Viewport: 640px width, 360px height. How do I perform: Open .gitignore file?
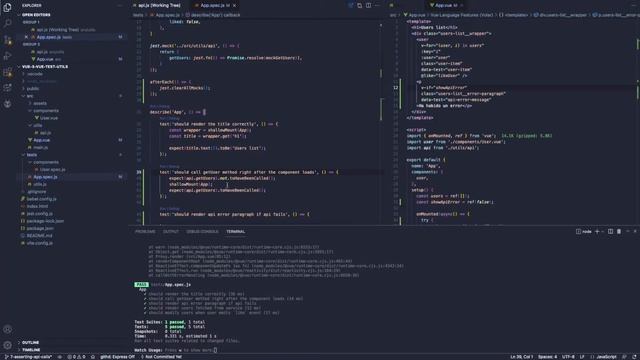click(37, 191)
